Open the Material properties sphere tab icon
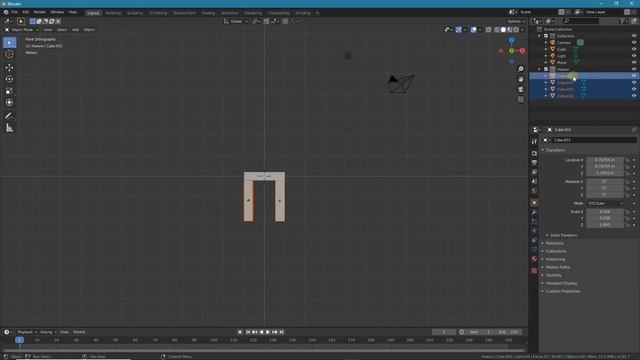Viewport: 640px width, 360px height. coord(534,259)
